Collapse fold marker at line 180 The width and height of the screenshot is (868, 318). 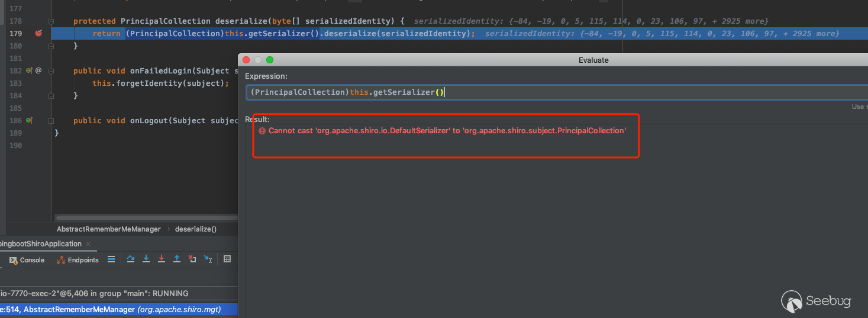point(51,46)
